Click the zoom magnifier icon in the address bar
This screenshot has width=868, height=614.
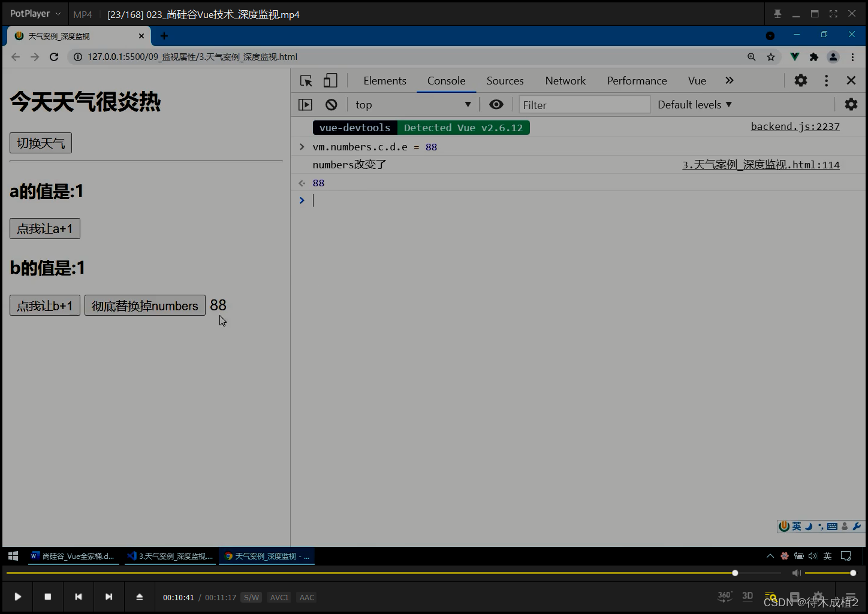click(x=752, y=57)
